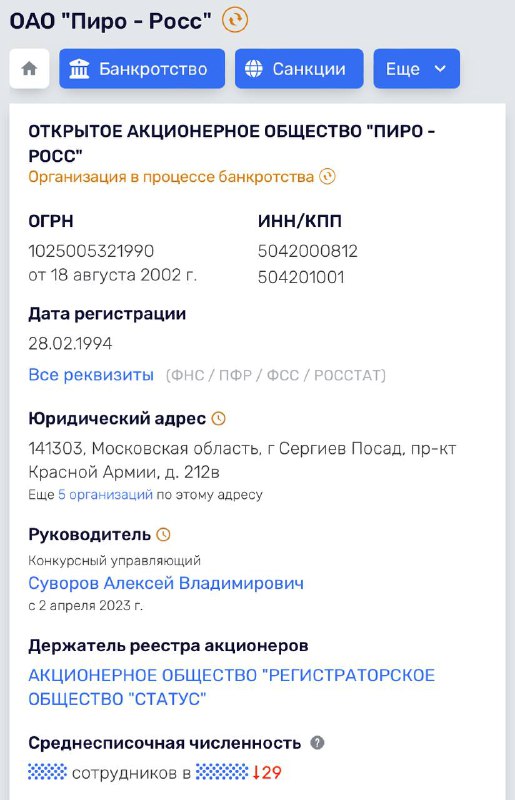The image size is (515, 800).
Task: Click the orange refresh icon beside ОАО "Пиро - Росс"
Action: (235, 20)
